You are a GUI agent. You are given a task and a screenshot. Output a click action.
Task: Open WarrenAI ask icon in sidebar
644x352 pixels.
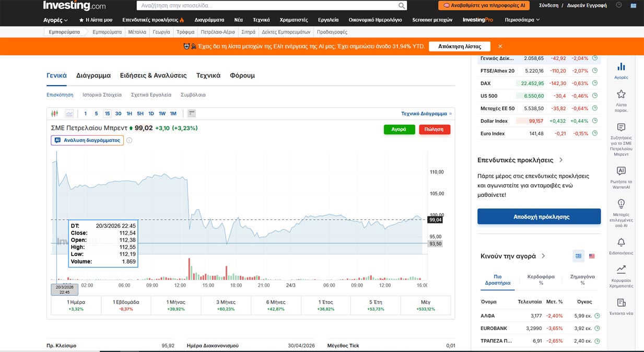click(x=621, y=171)
